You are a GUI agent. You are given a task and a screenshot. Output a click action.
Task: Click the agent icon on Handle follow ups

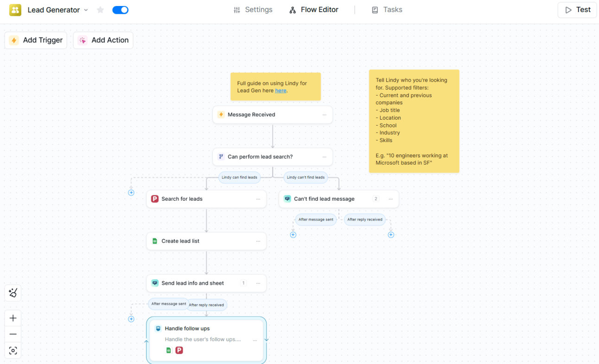coord(158,329)
